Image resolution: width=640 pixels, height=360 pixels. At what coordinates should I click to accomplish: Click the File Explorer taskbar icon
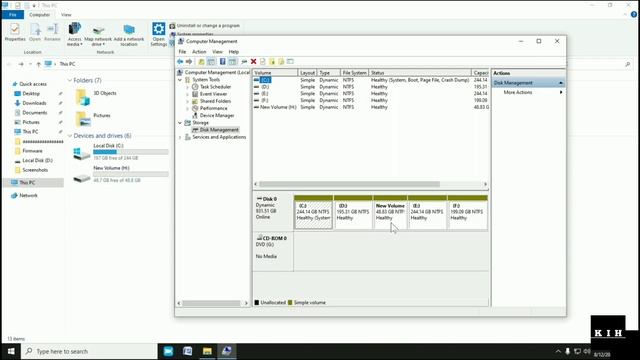coord(207,351)
